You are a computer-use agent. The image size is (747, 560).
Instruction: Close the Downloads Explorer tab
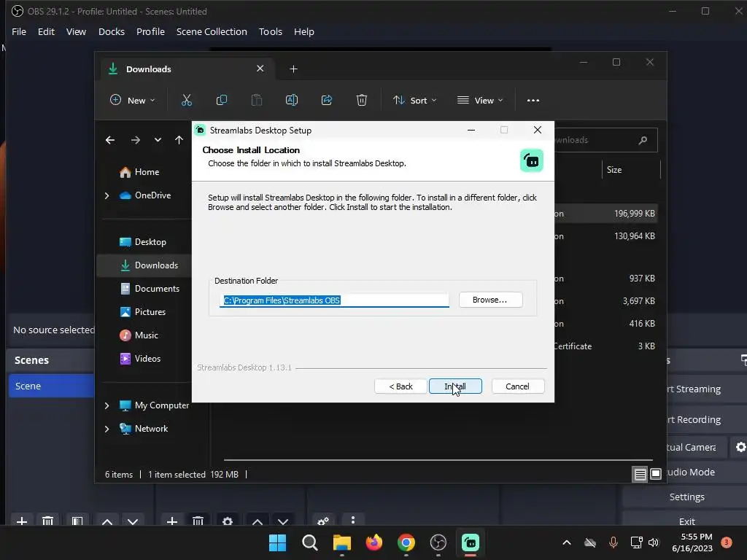[260, 69]
